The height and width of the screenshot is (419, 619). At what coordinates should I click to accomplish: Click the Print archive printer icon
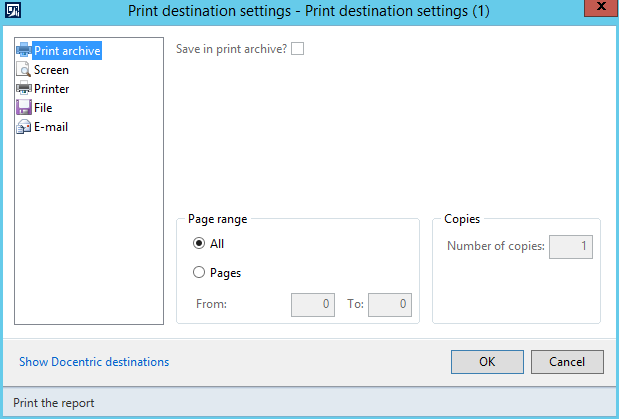click(x=24, y=50)
